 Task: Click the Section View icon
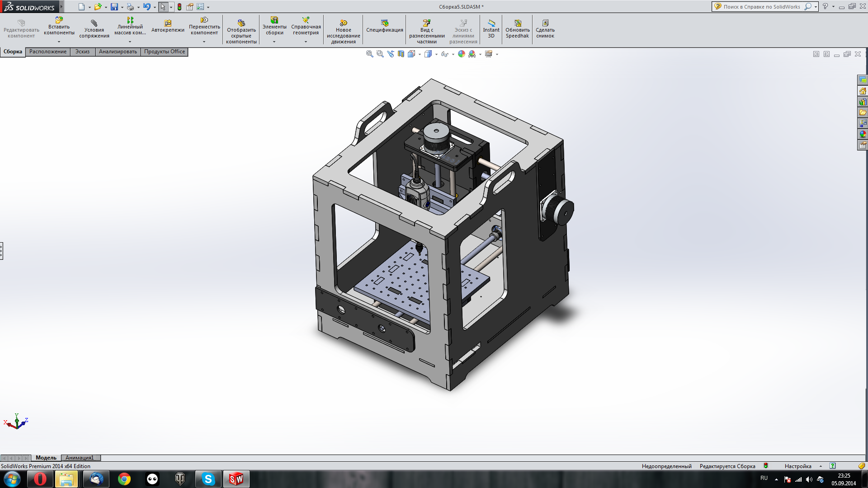401,54
